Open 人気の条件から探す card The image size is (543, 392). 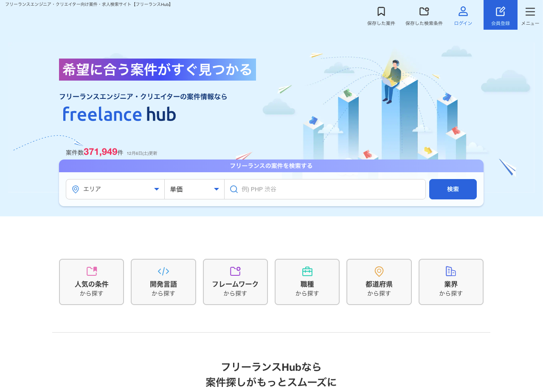(91, 282)
